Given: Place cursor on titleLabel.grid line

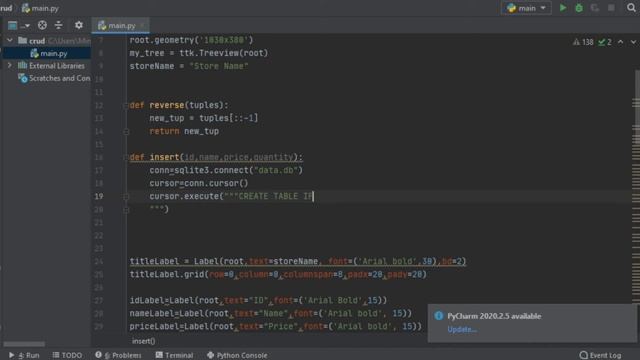Looking at the screenshot, I should [278, 274].
